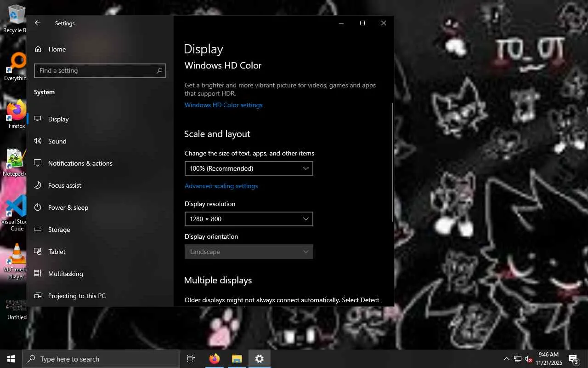This screenshot has height=368, width=588.
Task: Click the "Scale and layout" heading
Action: point(217,134)
